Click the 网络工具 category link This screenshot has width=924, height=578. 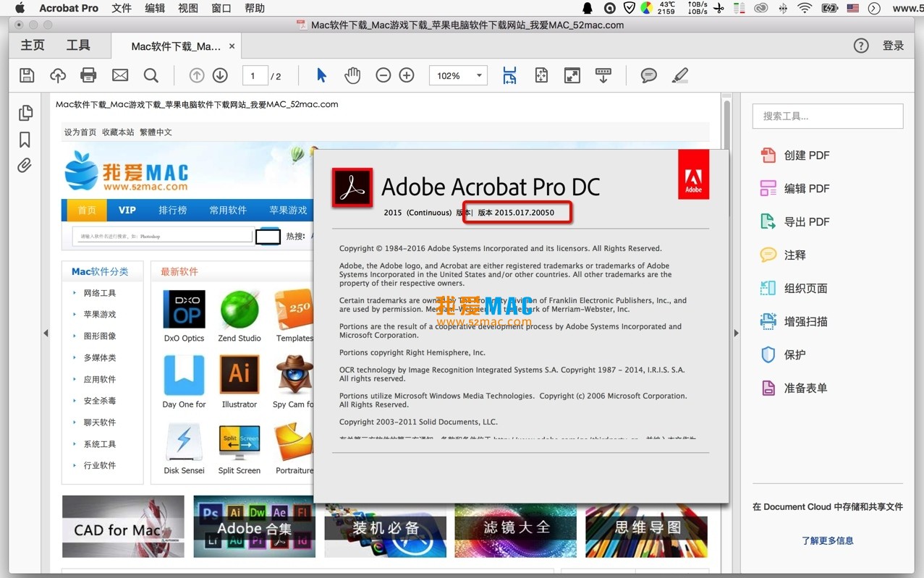100,293
